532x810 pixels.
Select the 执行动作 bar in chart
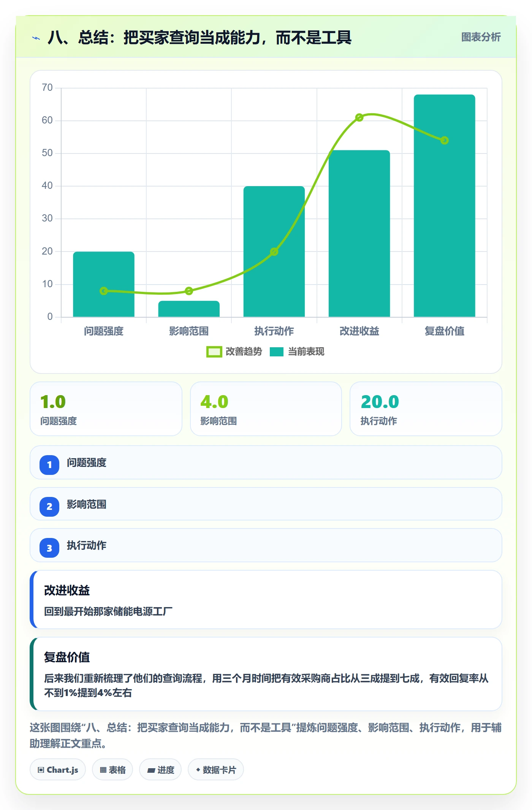[274, 252]
